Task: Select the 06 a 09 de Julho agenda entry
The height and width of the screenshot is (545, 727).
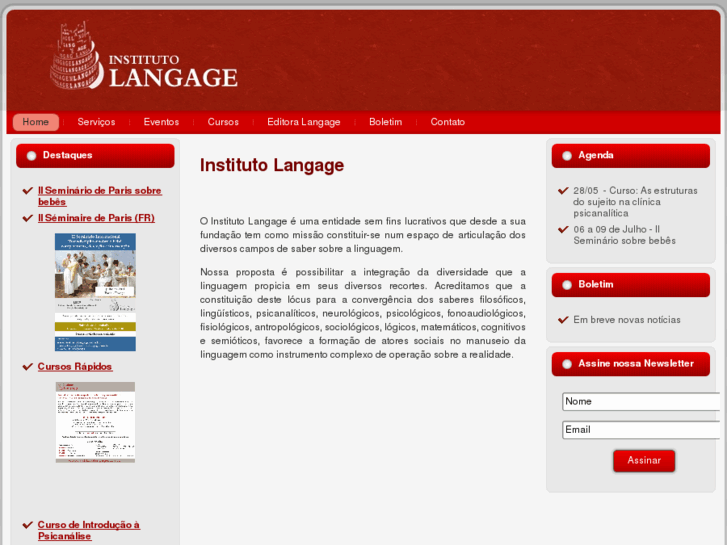Action: pos(624,235)
